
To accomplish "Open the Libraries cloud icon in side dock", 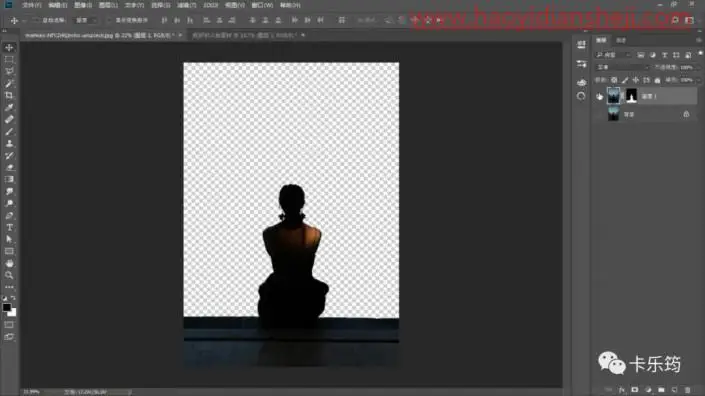I will (x=581, y=82).
